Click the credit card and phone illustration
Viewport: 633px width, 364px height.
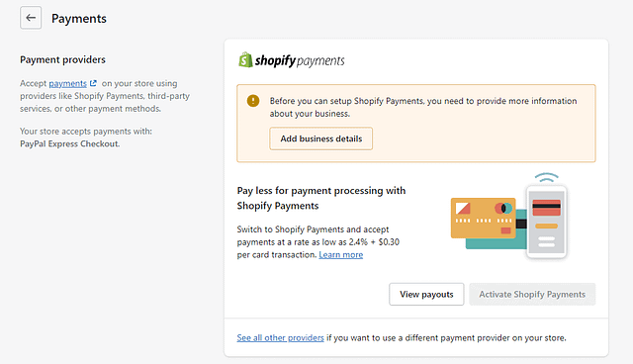tap(509, 217)
